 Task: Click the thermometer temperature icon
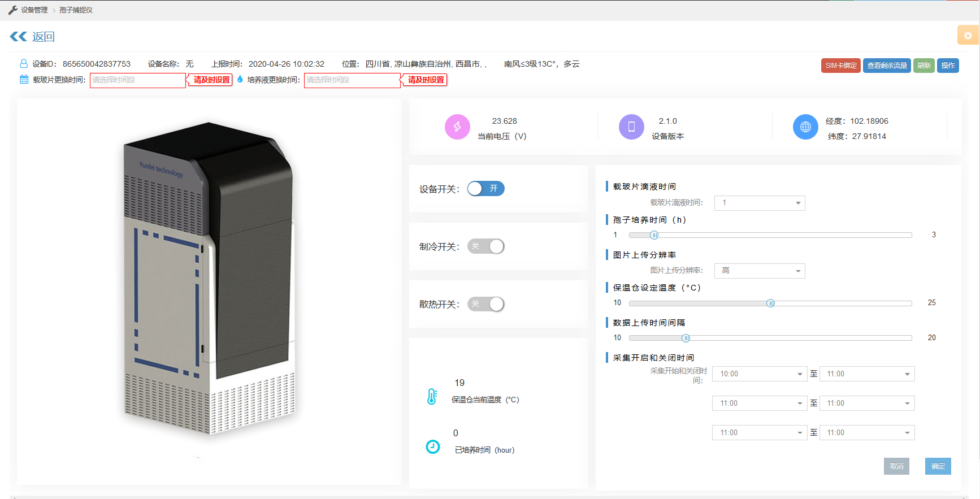pyautogui.click(x=432, y=396)
